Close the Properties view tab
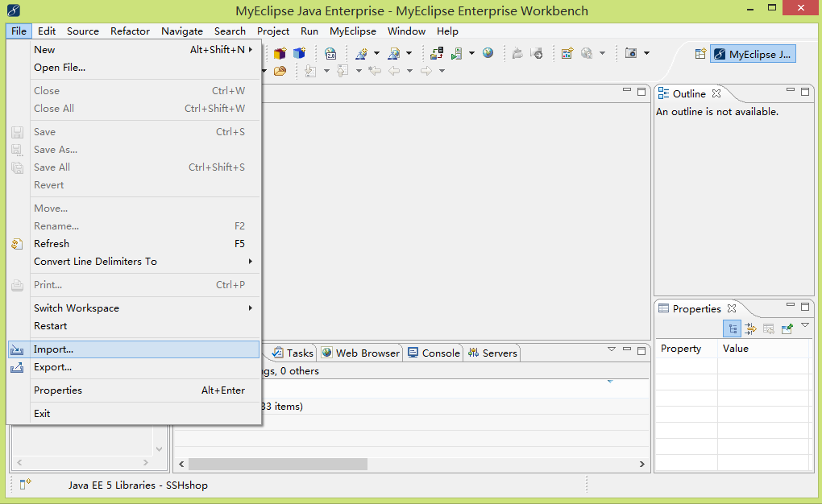Image resolution: width=822 pixels, height=504 pixels. 732,308
